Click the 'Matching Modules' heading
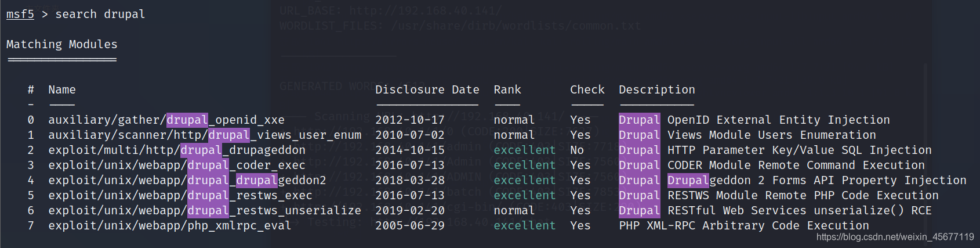980x248 pixels. [x=62, y=44]
